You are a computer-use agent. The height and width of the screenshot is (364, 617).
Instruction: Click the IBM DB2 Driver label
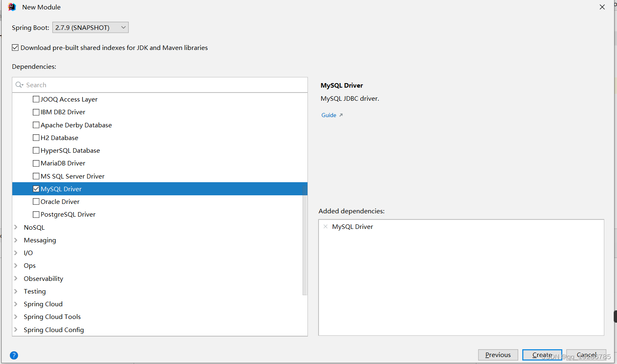point(63,112)
